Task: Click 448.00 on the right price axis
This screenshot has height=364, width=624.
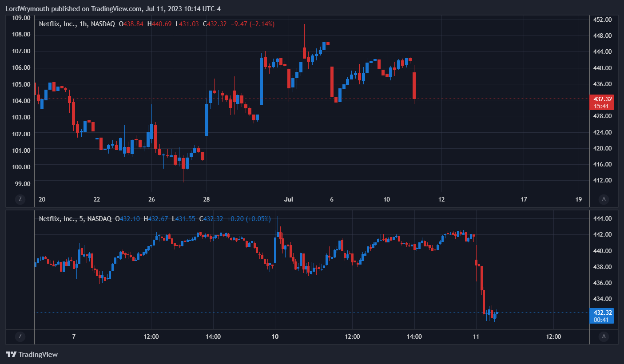Action: [603, 36]
